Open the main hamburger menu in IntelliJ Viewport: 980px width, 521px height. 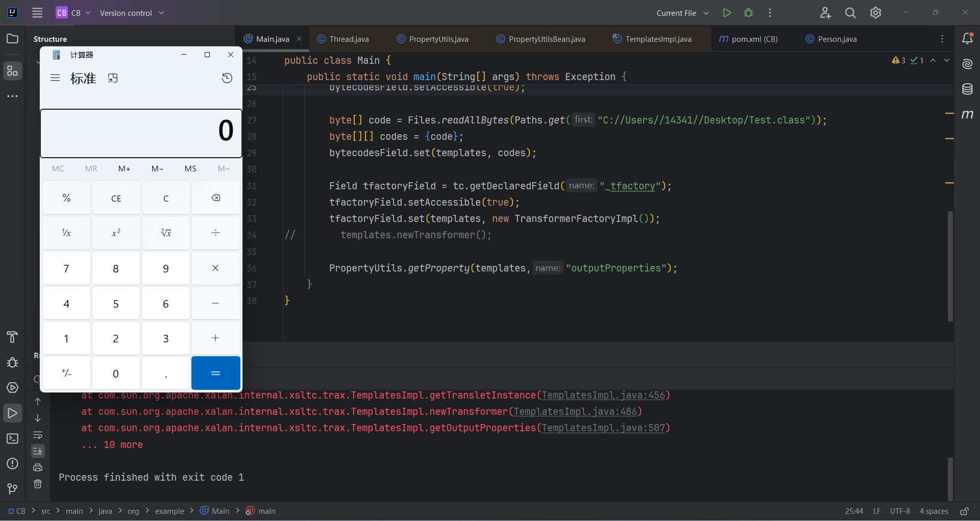pyautogui.click(x=37, y=13)
